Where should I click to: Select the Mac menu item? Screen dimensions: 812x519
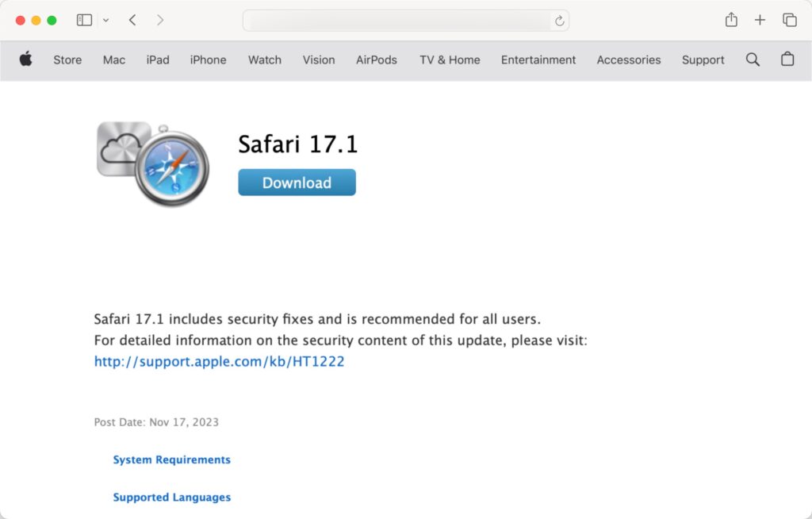click(114, 60)
